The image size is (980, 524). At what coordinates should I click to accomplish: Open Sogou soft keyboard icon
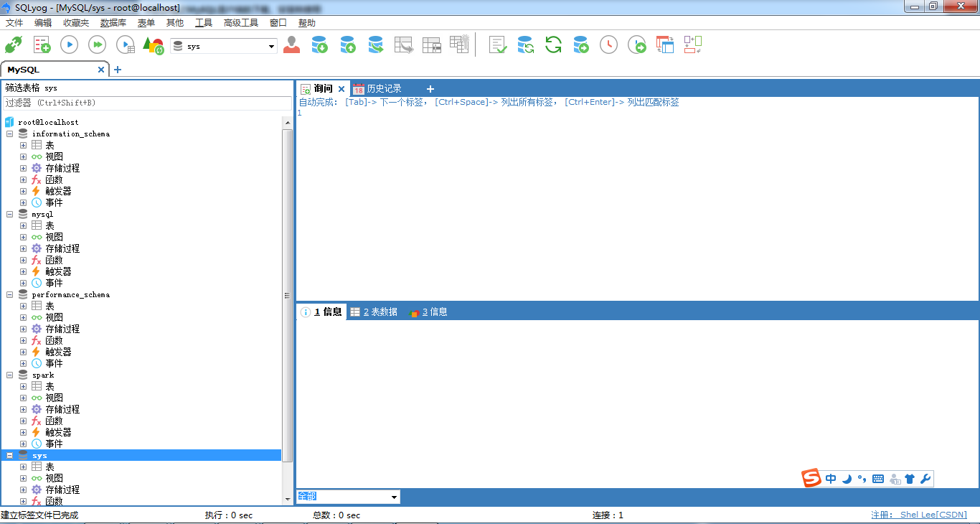pos(878,479)
